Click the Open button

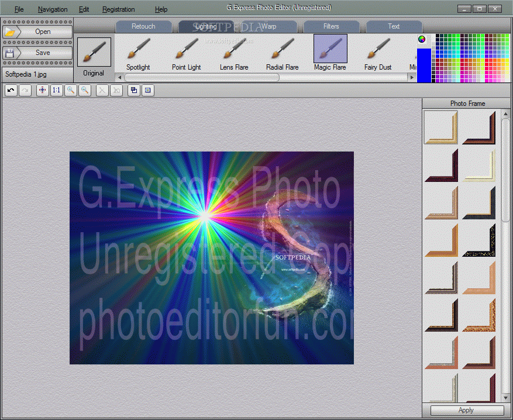(37, 32)
